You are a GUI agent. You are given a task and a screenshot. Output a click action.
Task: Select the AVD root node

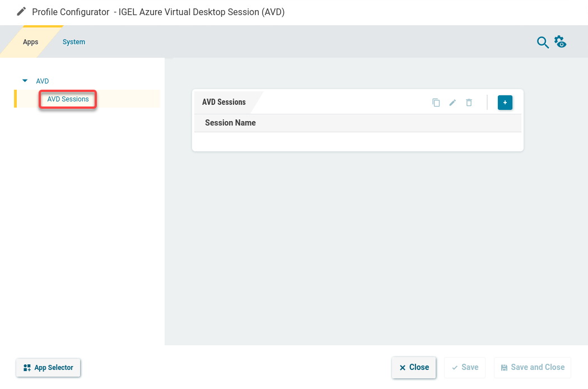point(42,80)
